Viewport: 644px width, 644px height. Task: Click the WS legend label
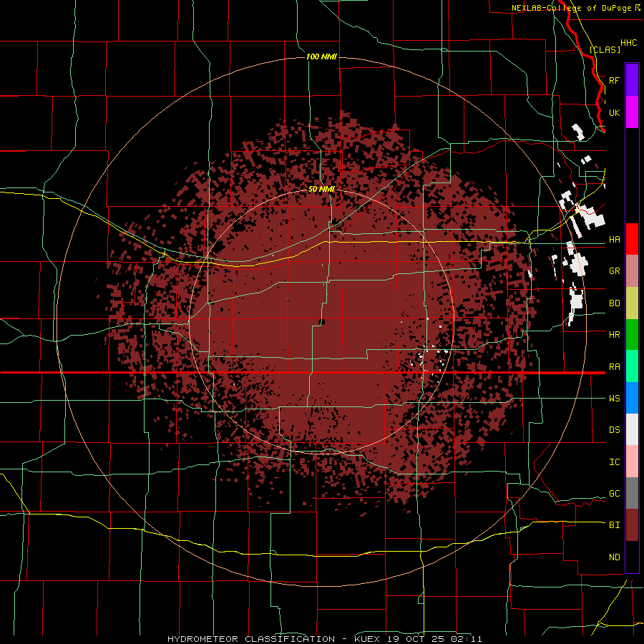615,399
